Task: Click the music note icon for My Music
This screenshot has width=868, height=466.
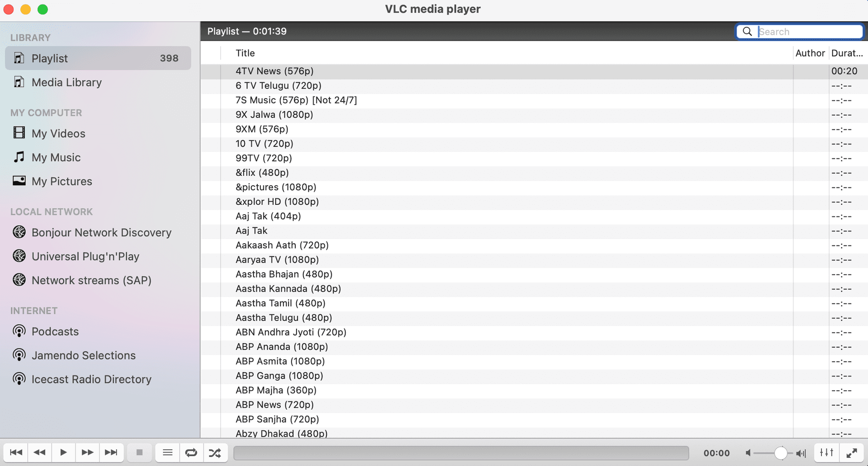Action: [x=19, y=157]
